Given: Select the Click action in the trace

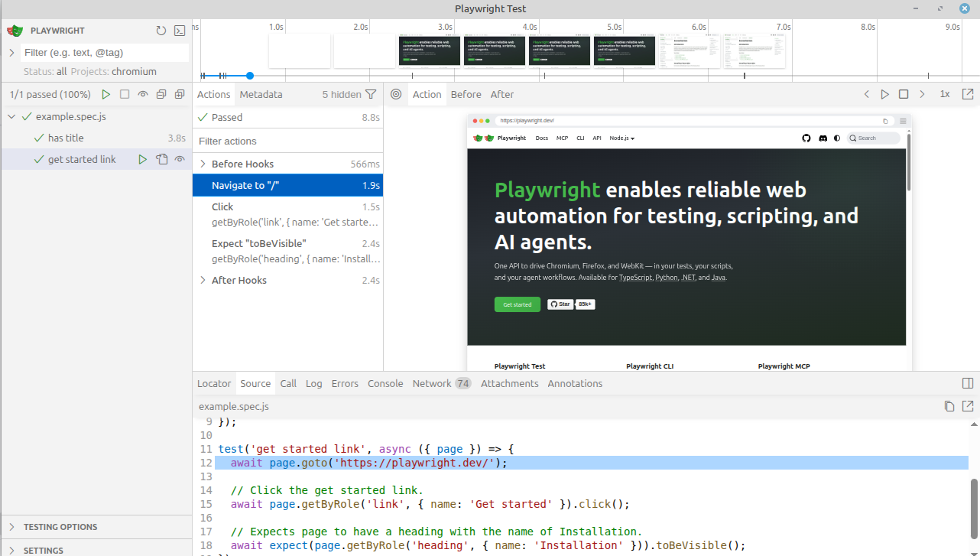Looking at the screenshot, I should [x=222, y=206].
